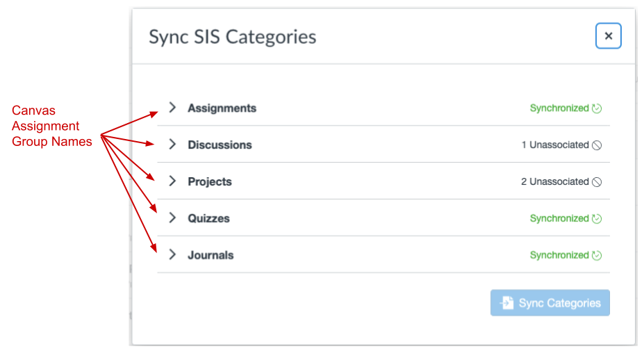The image size is (644, 351).
Task: Click unassociated icon in Discussions row
Action: 596,145
